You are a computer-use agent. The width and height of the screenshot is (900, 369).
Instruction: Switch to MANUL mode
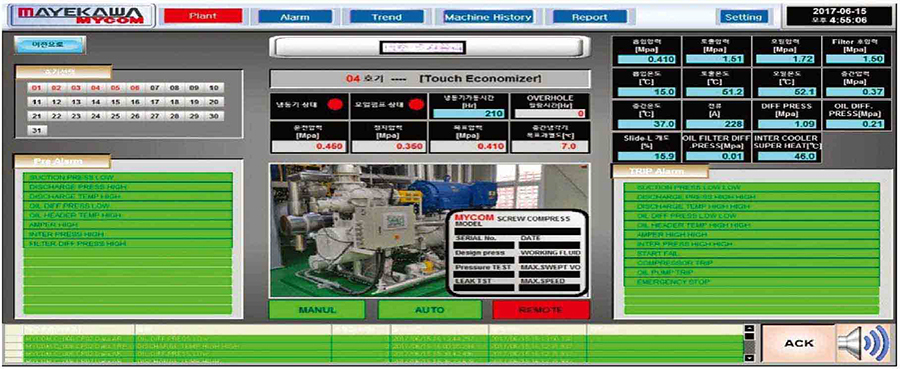[x=317, y=310]
